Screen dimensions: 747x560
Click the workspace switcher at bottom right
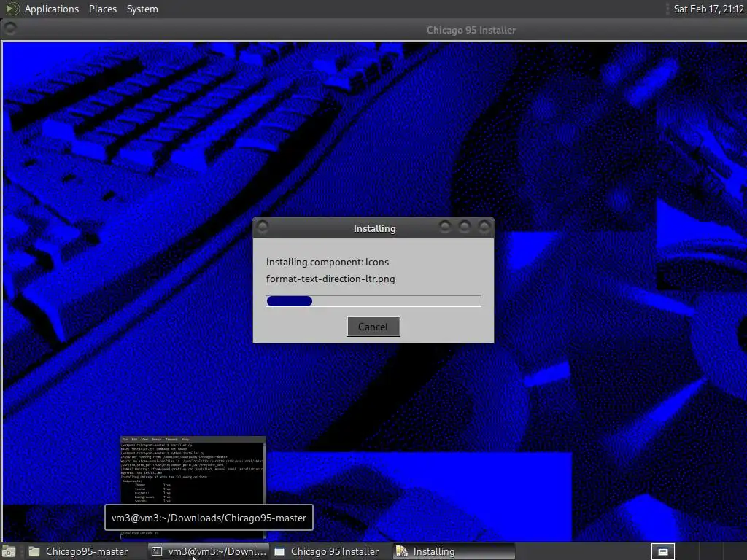pos(662,551)
